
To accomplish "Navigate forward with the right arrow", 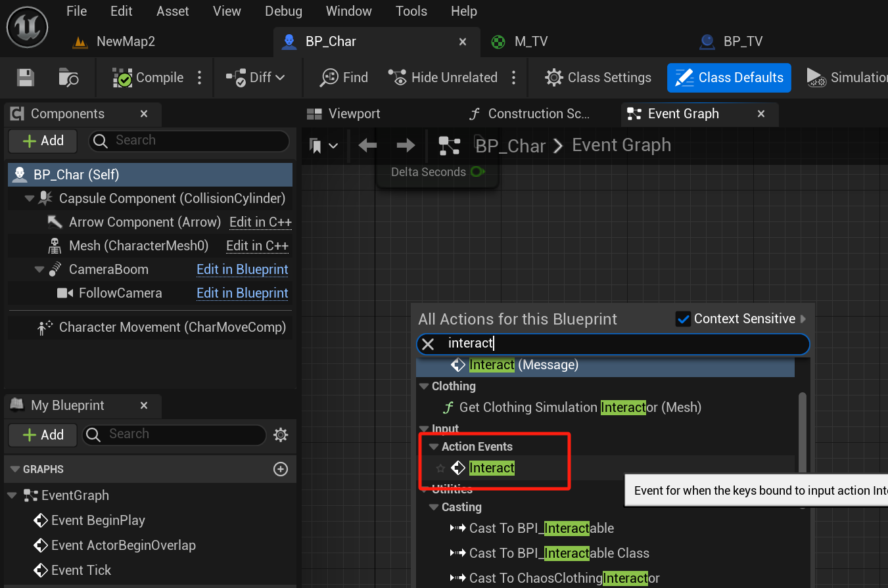I will click(x=406, y=145).
